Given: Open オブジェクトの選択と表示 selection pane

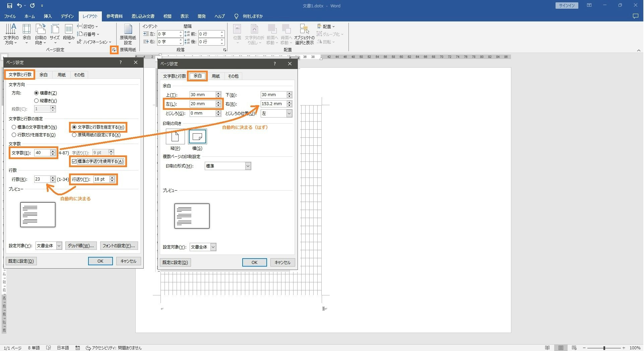Looking at the screenshot, I should [x=304, y=34].
